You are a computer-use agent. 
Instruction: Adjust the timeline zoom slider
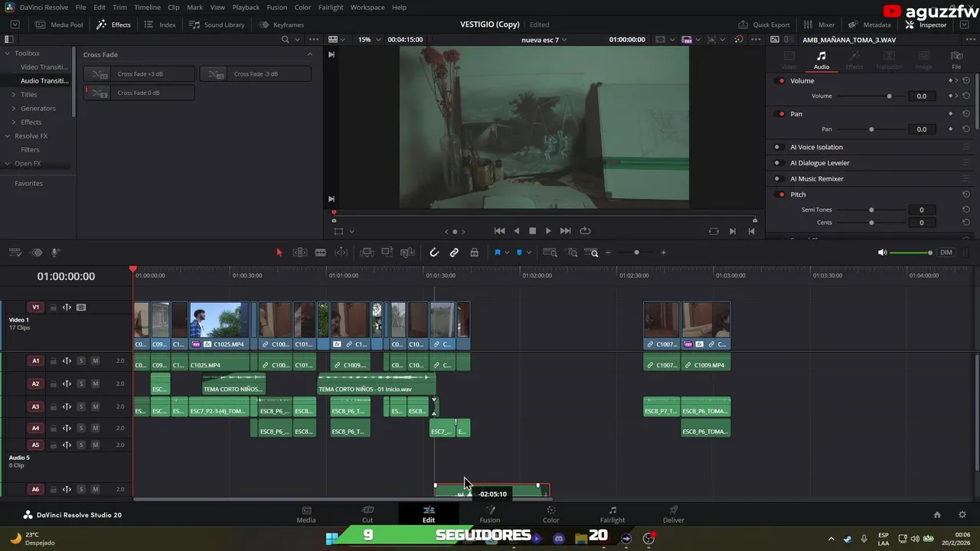[x=636, y=253]
